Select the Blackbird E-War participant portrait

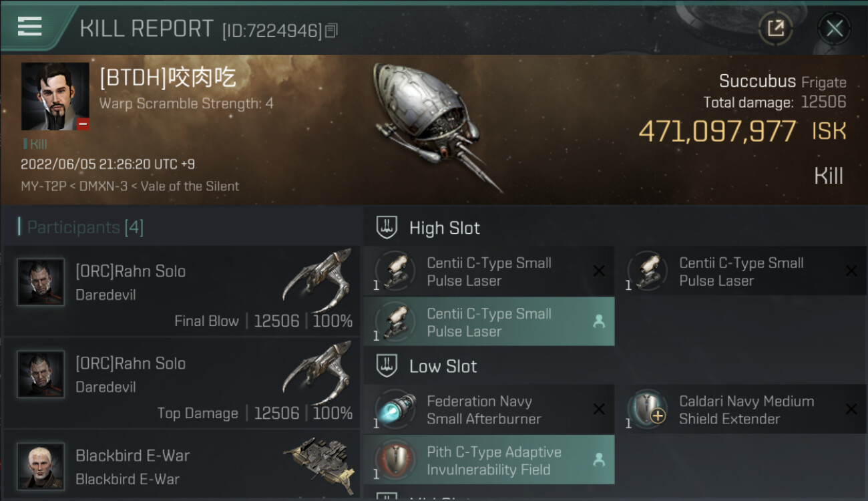pyautogui.click(x=41, y=466)
